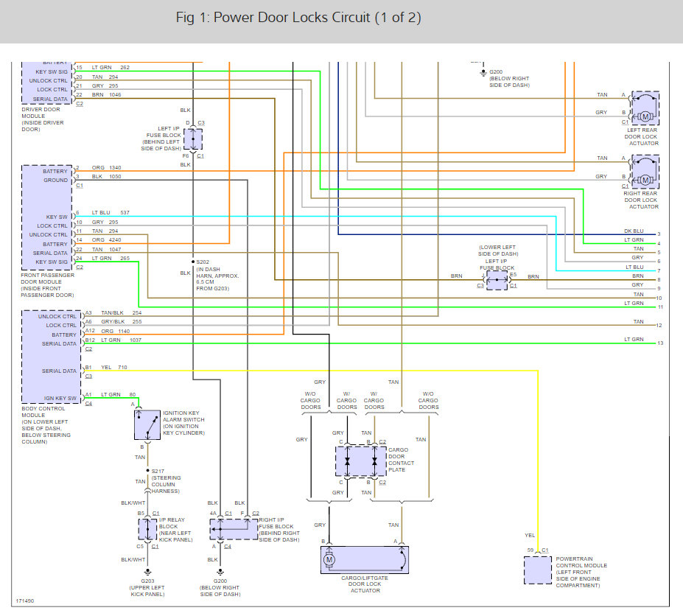683x616 pixels.
Task: Select the S217 splice dot
Action: pyautogui.click(x=147, y=471)
